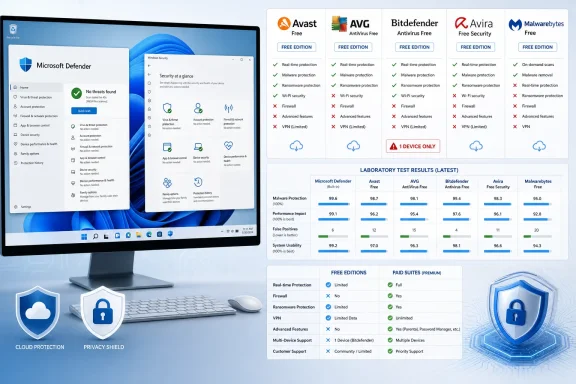Screen dimensions: 576x384
Task: Click the blue Quick scan button
Action: 84,111
